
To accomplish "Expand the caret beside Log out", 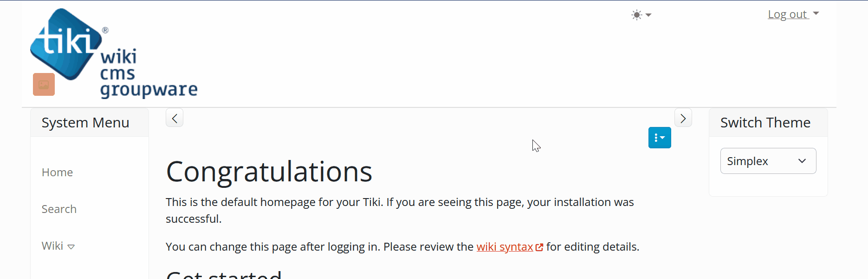I will click(x=816, y=13).
